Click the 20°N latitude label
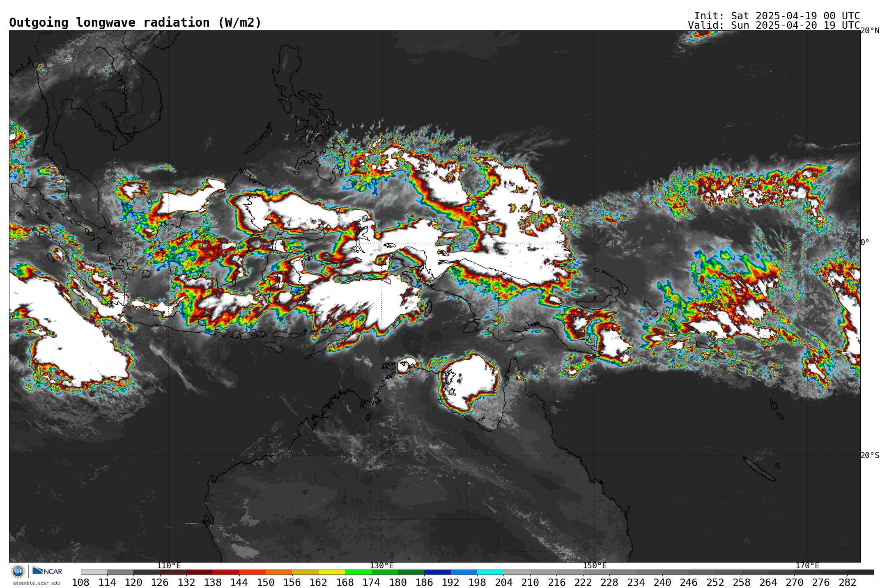 870,31
